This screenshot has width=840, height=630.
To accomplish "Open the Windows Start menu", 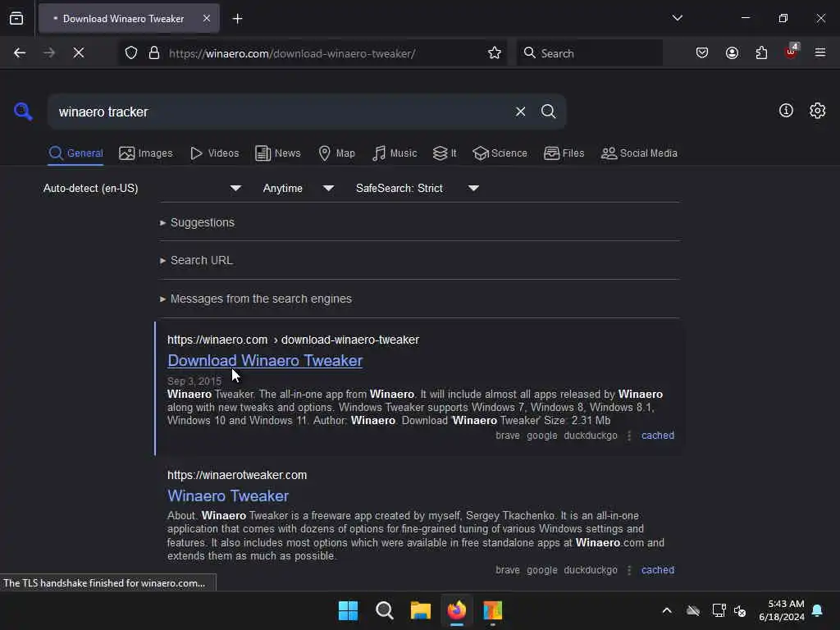I will 348,610.
